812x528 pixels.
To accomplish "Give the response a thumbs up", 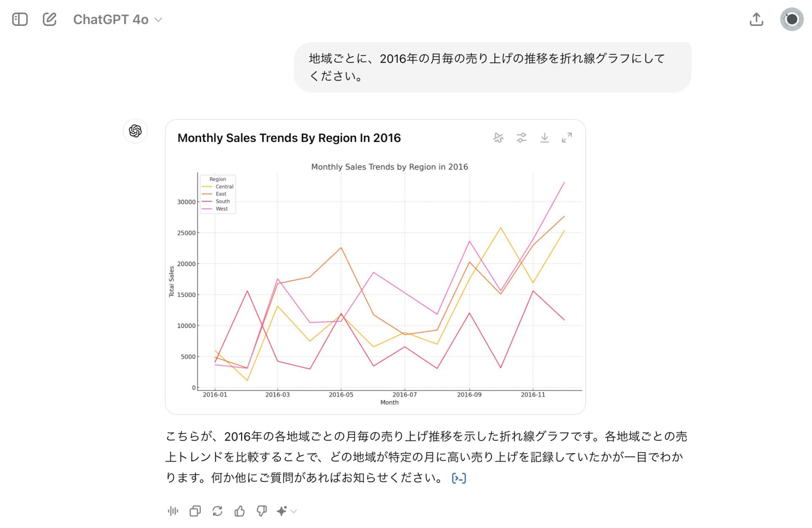I will pyautogui.click(x=239, y=511).
